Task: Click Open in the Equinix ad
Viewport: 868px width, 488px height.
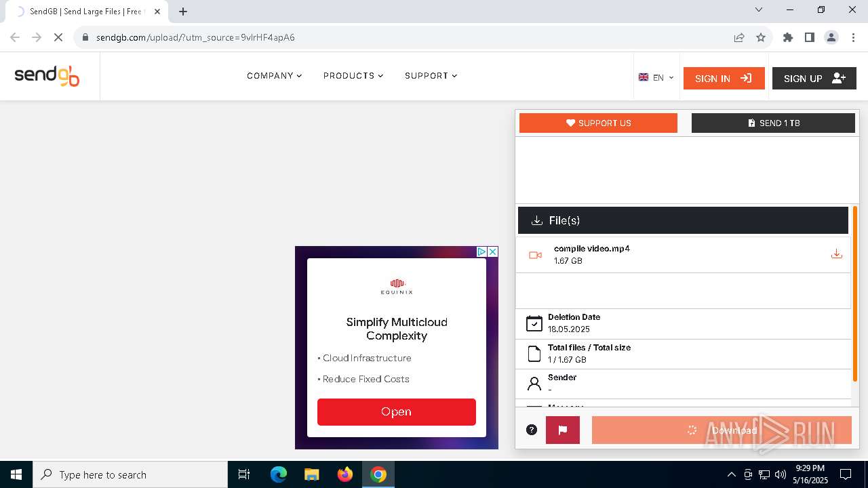Action: click(x=397, y=412)
